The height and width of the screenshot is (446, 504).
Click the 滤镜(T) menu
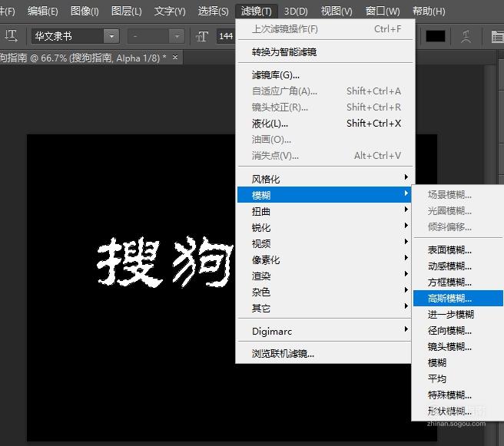[256, 12]
